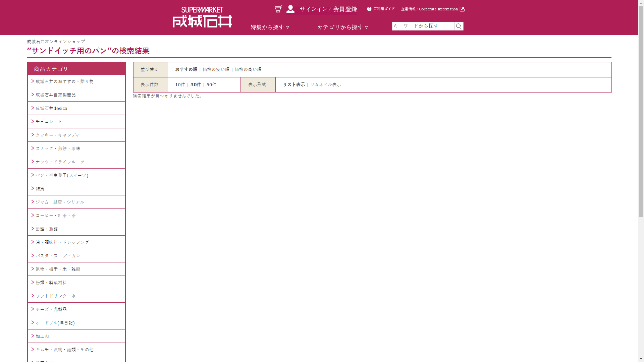
Task: Click the external link icon beside Corporate Information
Action: (462, 9)
